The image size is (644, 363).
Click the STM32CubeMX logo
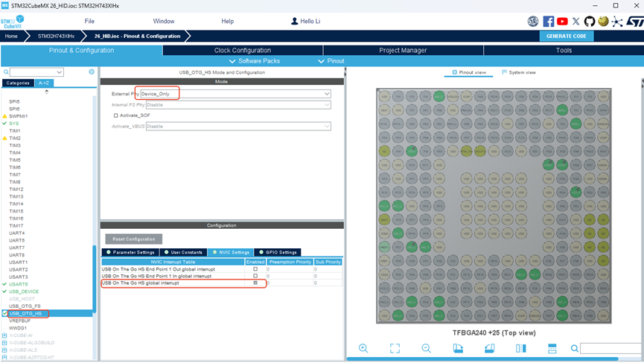click(13, 22)
